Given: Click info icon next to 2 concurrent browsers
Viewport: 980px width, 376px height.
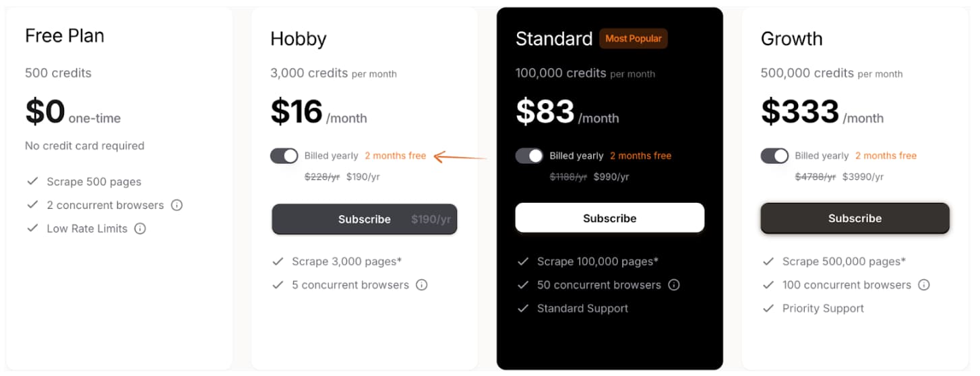Looking at the screenshot, I should (177, 205).
